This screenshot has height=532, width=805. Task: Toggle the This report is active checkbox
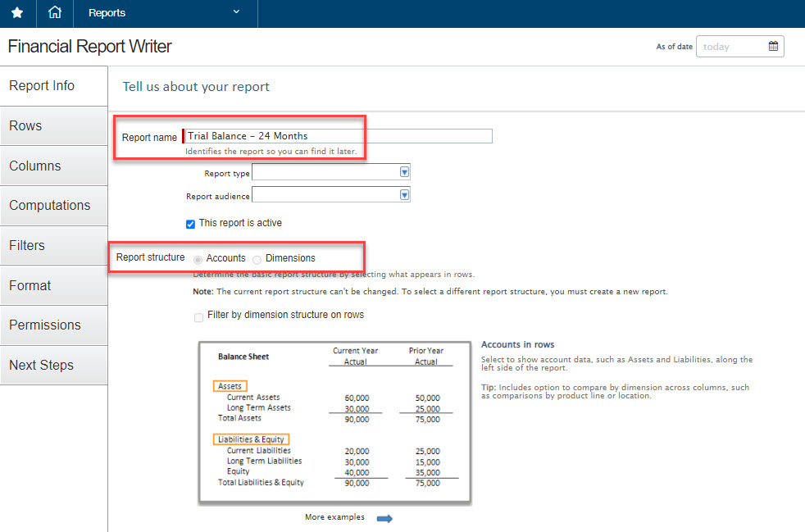(x=191, y=224)
